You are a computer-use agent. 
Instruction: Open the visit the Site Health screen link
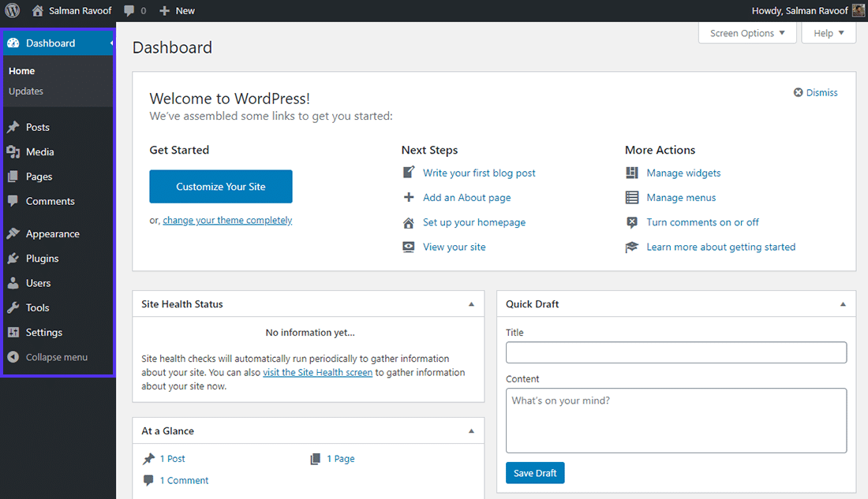point(317,372)
